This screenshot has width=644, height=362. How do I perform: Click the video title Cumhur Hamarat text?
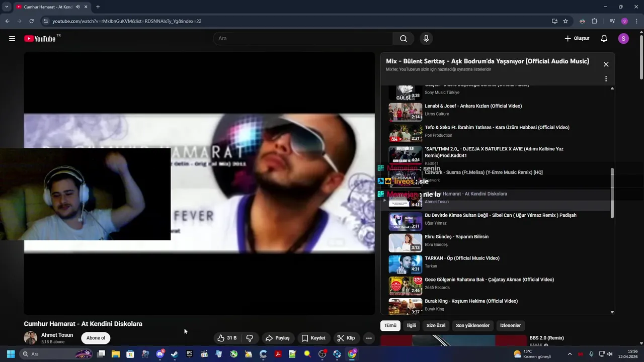point(83,324)
